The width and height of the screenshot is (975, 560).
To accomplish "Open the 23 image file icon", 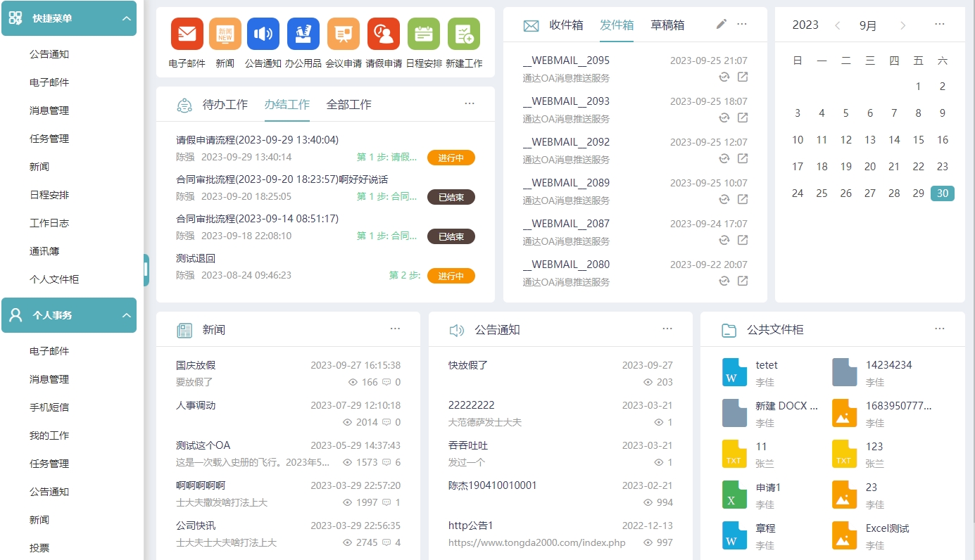I will click(844, 495).
